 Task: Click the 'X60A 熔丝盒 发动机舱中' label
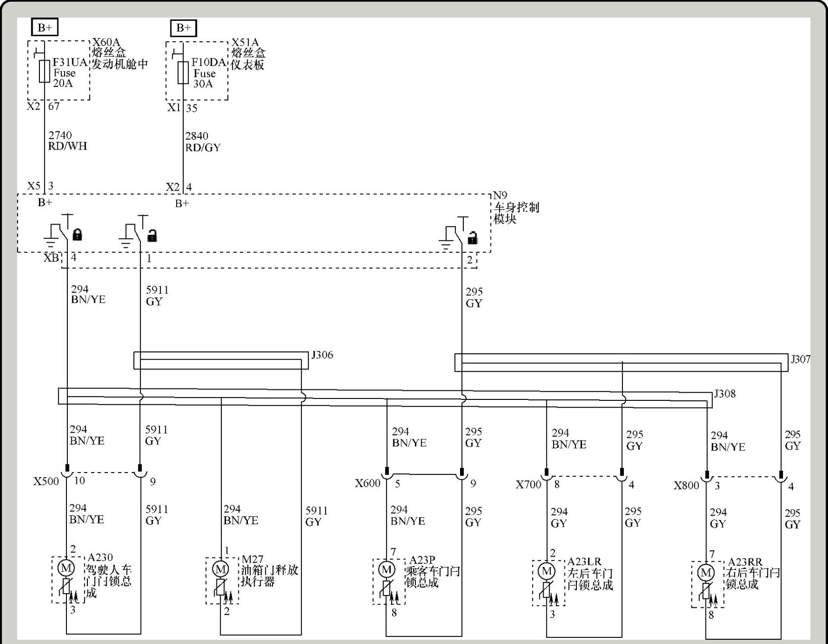tap(120, 54)
